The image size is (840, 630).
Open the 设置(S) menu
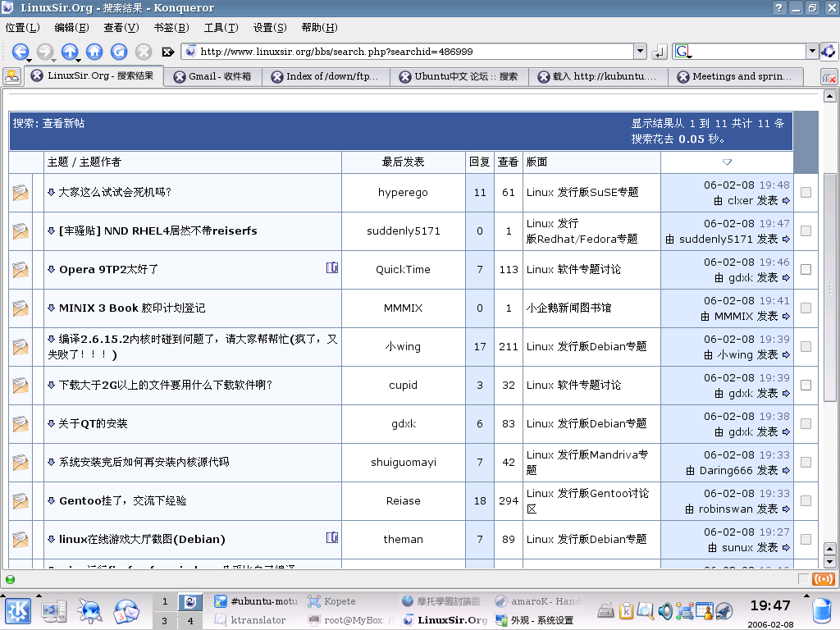click(270, 27)
